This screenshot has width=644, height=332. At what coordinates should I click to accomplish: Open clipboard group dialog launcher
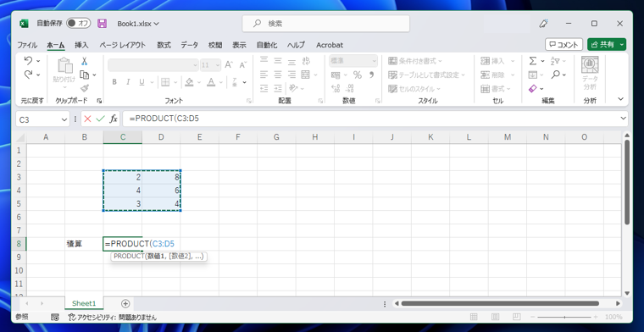point(99,101)
